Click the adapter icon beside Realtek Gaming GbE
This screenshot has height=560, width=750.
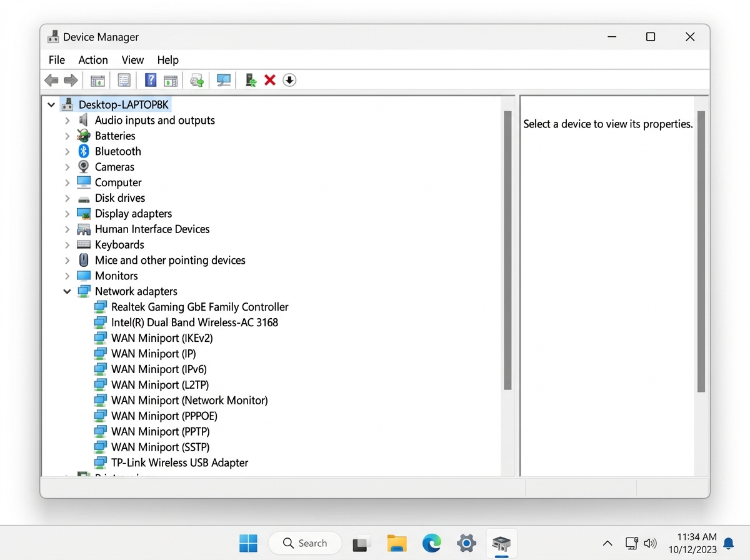(x=101, y=307)
